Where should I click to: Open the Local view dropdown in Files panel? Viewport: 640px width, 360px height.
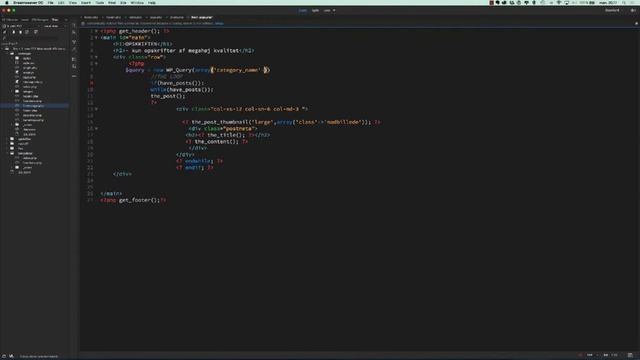[x=54, y=26]
